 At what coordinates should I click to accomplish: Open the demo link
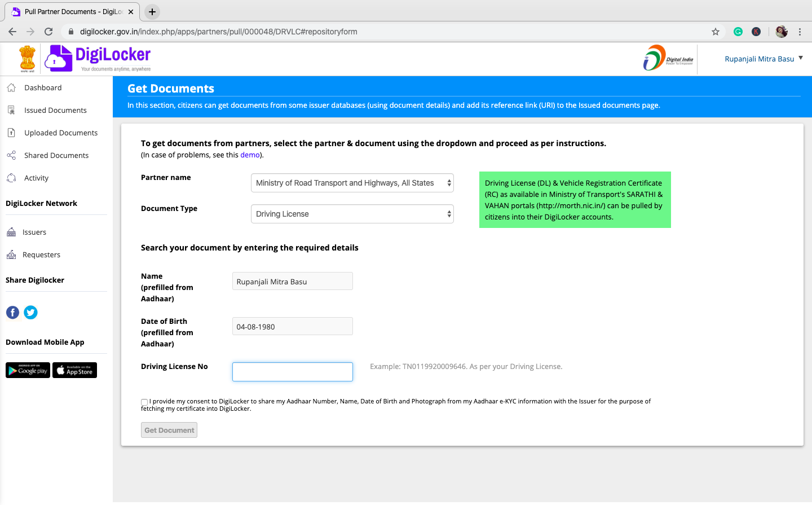250,155
